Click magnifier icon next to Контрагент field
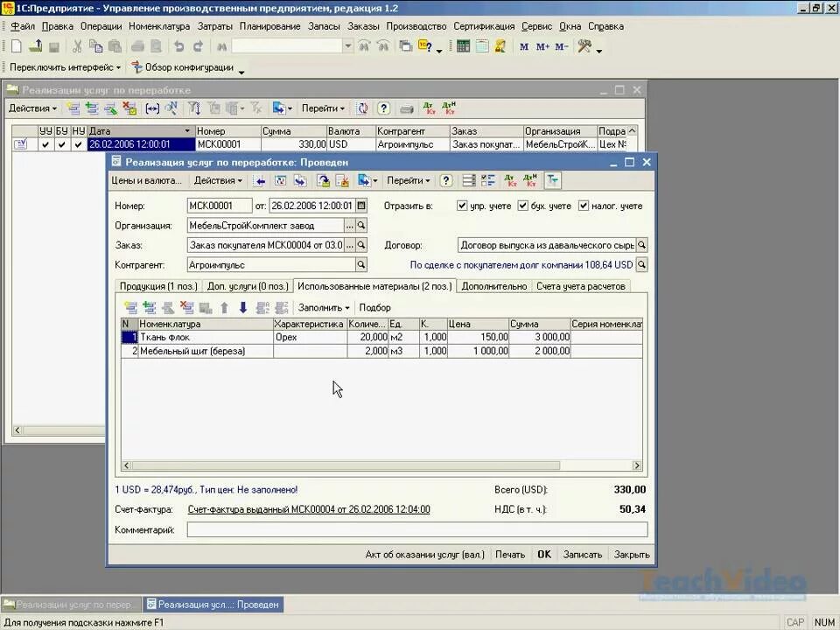The height and width of the screenshot is (630, 840). click(x=361, y=264)
